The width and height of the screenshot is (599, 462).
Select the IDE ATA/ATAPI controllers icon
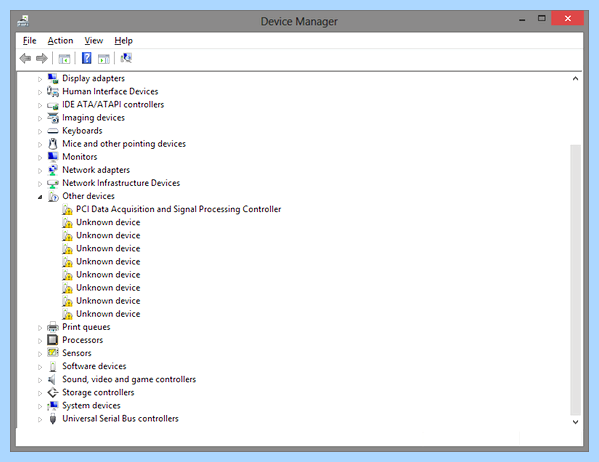click(53, 105)
